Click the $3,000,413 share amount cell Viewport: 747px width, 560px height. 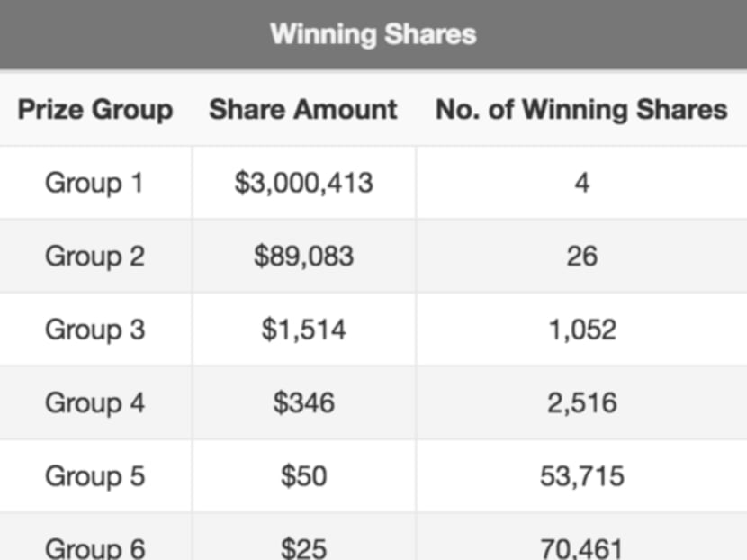pos(303,184)
